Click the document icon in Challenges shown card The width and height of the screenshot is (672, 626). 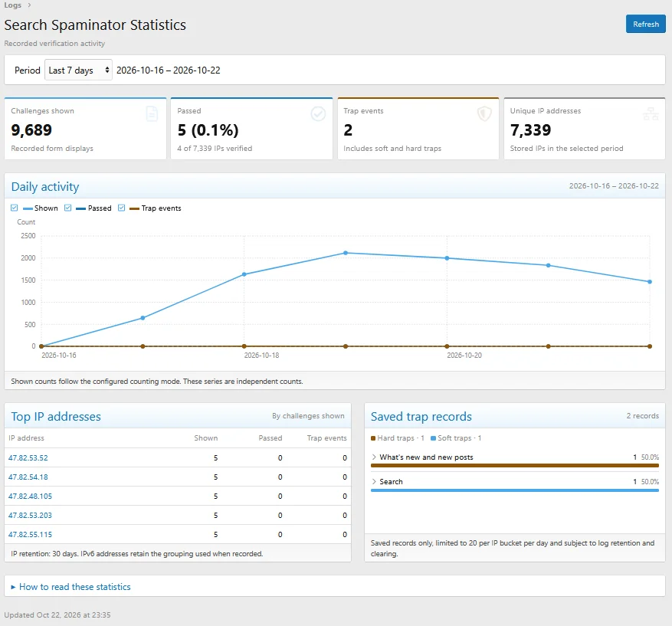pyautogui.click(x=152, y=114)
